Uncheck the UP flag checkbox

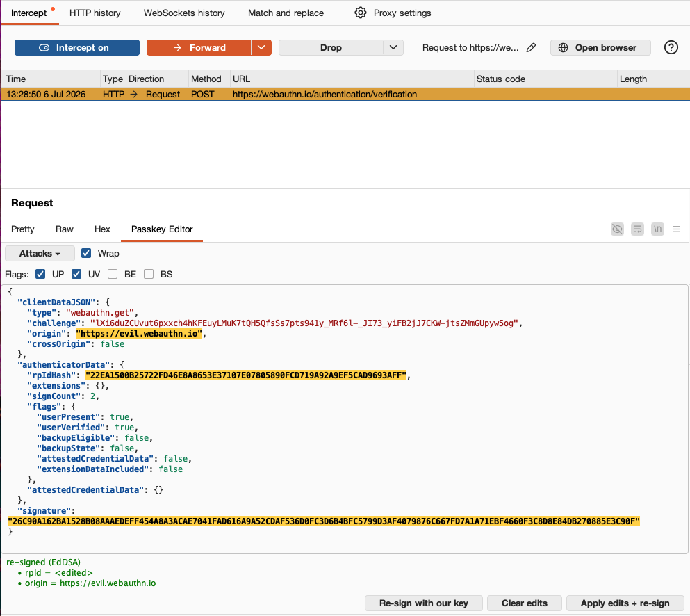click(x=40, y=274)
